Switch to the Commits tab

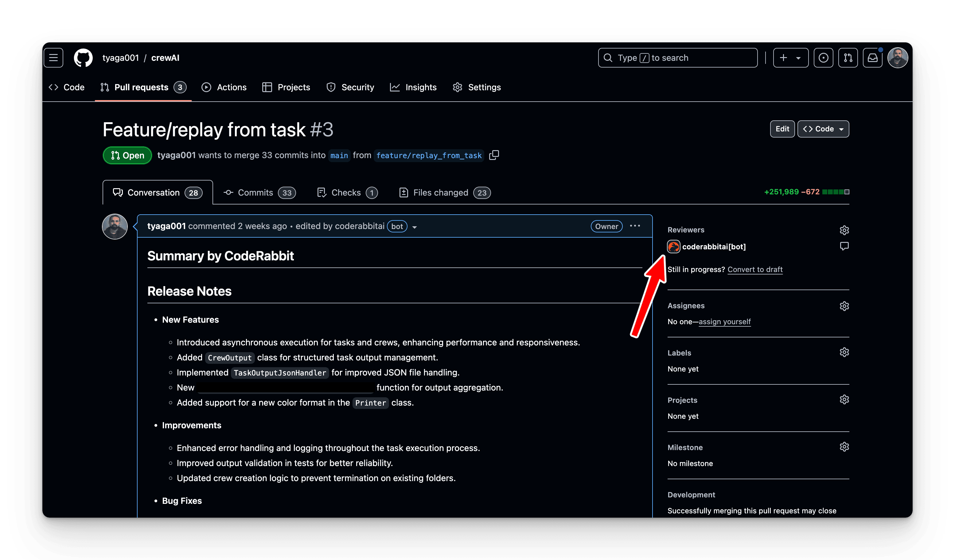(x=255, y=192)
